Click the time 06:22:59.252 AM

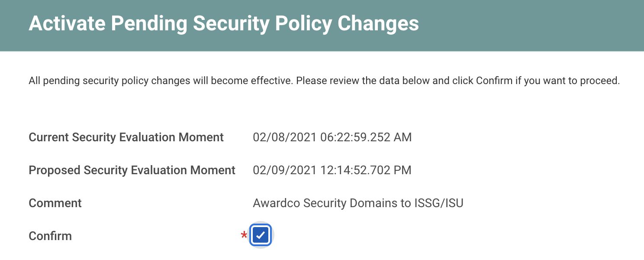[366, 137]
